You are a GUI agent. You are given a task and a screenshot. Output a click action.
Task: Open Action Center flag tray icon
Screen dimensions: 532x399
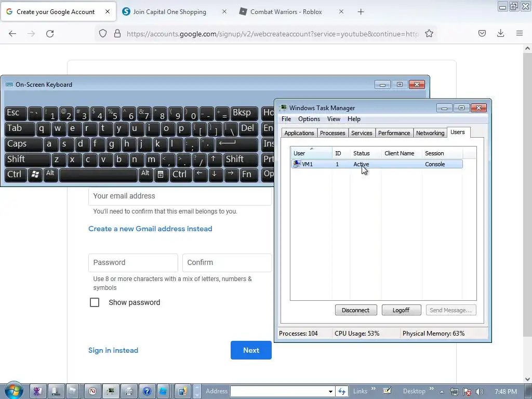tap(467, 392)
